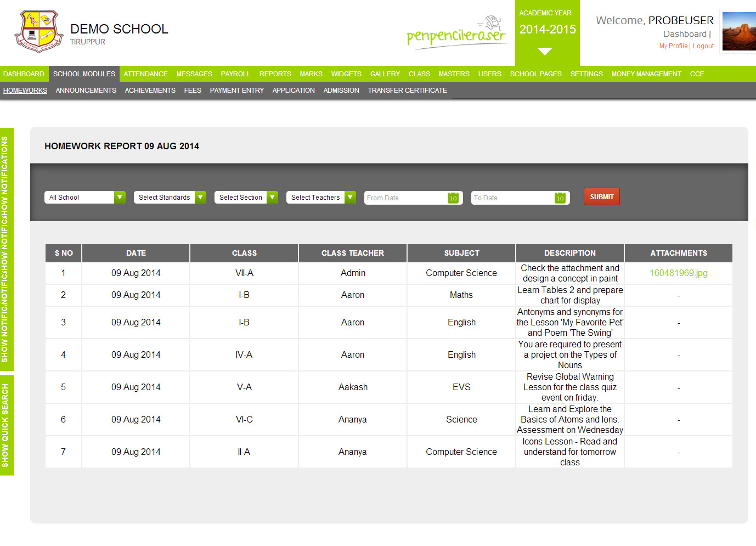Open the To Date calendar icon
The width and height of the screenshot is (756, 546).
[560, 198]
